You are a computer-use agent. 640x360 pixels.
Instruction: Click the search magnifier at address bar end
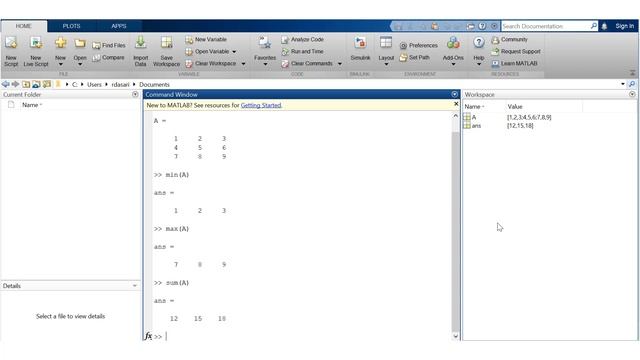click(632, 84)
